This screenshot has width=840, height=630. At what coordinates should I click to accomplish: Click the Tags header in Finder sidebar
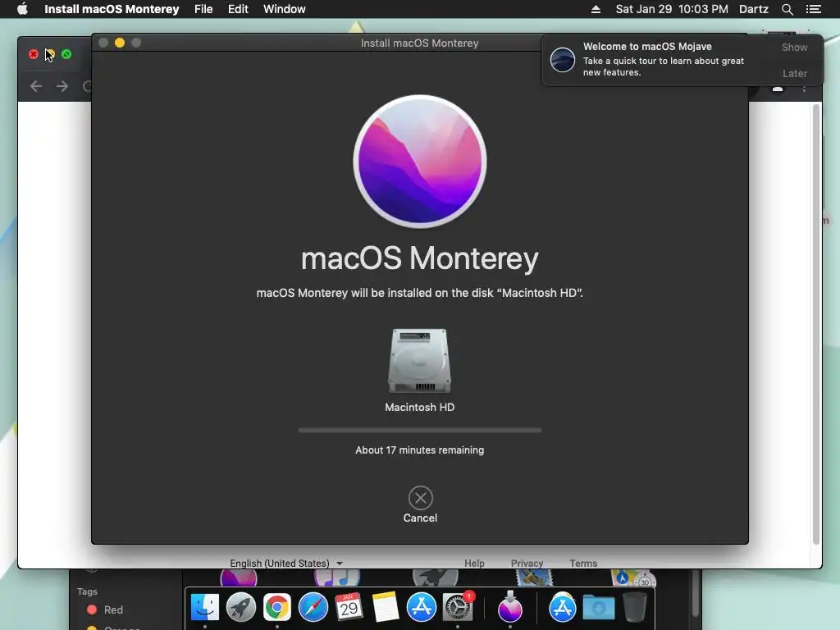pos(87,591)
